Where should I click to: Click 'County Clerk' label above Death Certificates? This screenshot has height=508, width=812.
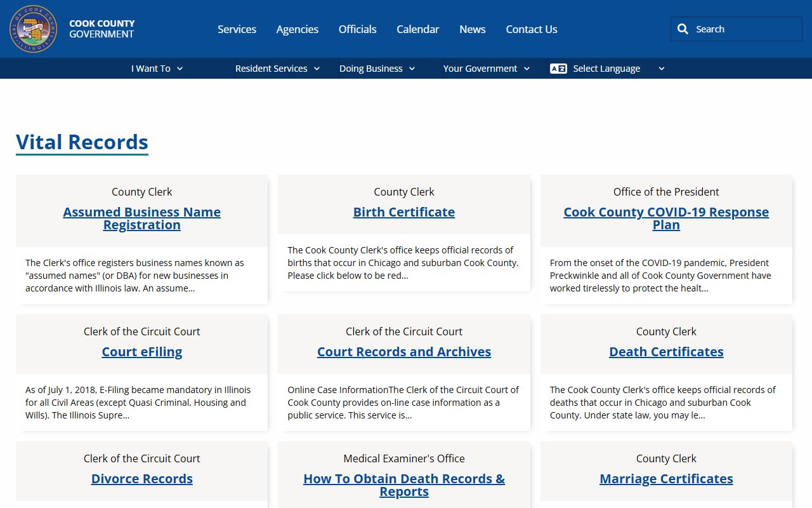click(x=666, y=331)
